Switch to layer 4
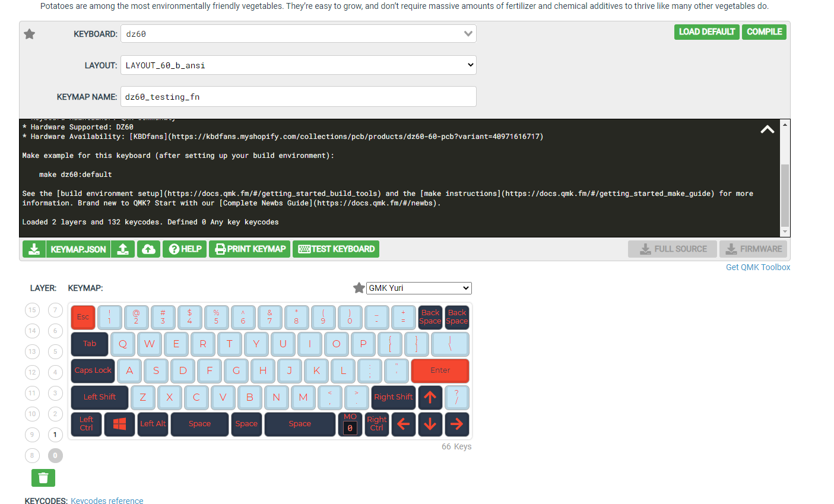Viewport: 834px width, 504px height. pos(55,372)
